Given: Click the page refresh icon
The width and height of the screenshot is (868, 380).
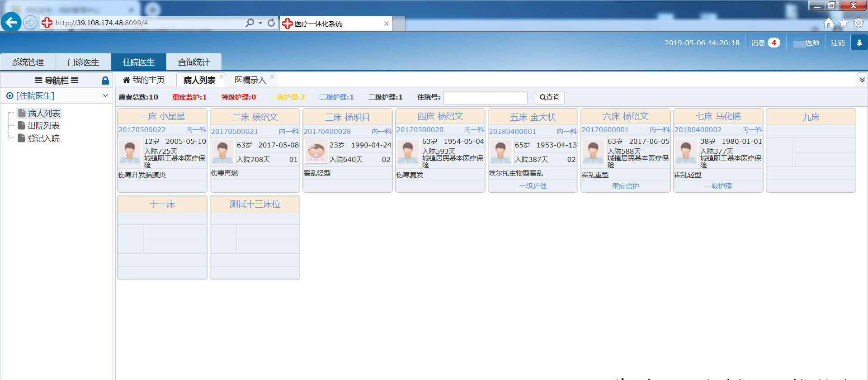Looking at the screenshot, I should pyautogui.click(x=271, y=23).
